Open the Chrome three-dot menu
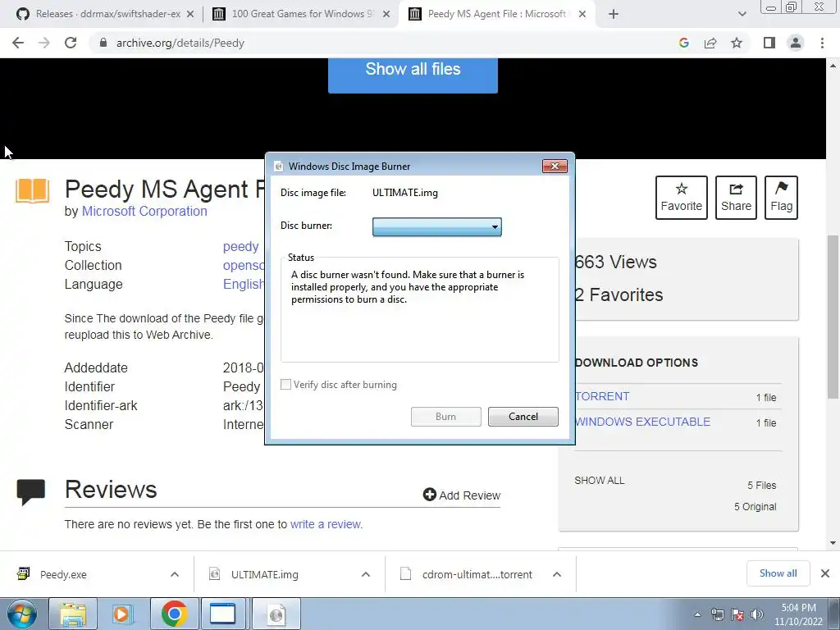840x630 pixels. point(822,43)
